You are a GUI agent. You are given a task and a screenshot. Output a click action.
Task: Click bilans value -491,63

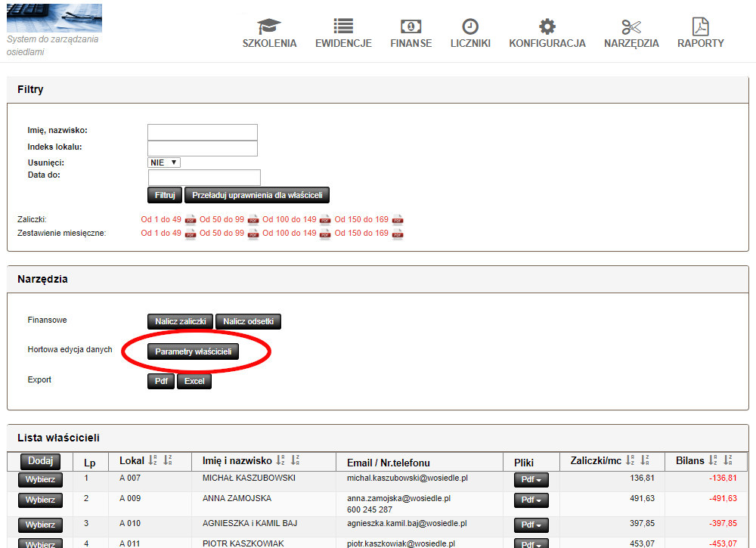tap(723, 498)
